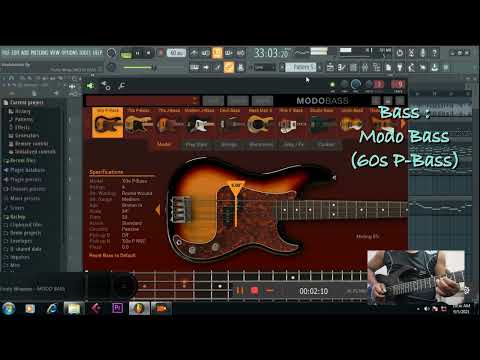Toggle the orange link button in toolbar
The height and width of the screenshot is (360, 480).
tap(229, 68)
